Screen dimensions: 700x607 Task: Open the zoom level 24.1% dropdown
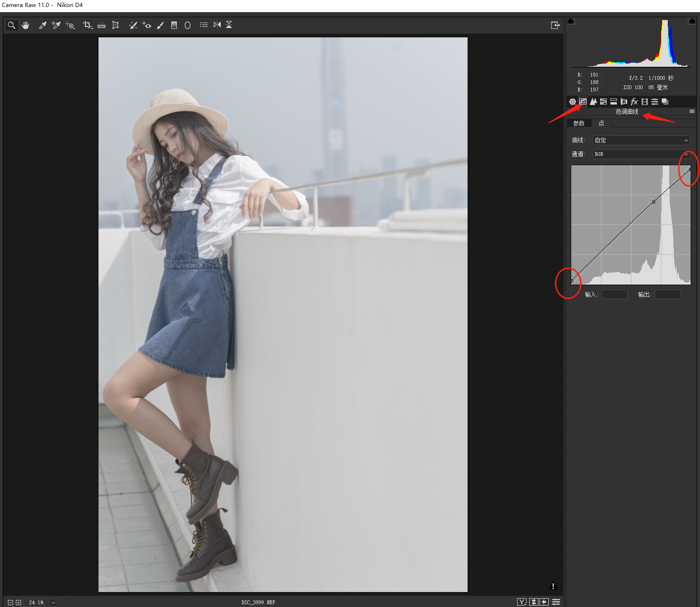point(53,602)
